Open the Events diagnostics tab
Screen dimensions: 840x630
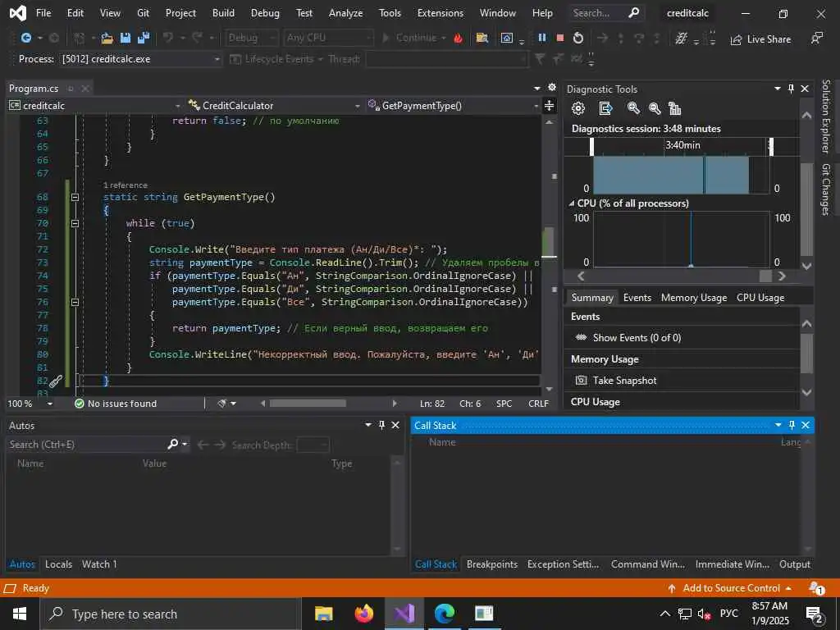click(637, 297)
